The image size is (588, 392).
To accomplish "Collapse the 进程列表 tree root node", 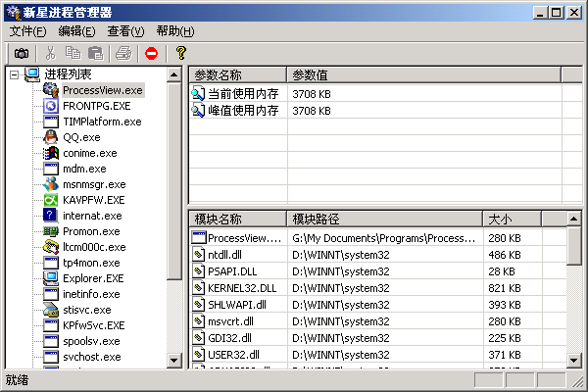I will [14, 74].
